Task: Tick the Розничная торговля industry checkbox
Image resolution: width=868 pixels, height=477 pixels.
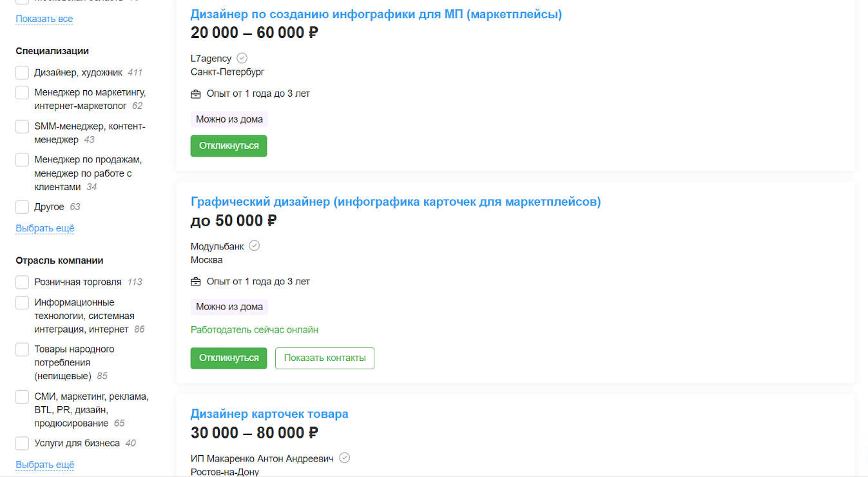Action: tap(22, 282)
